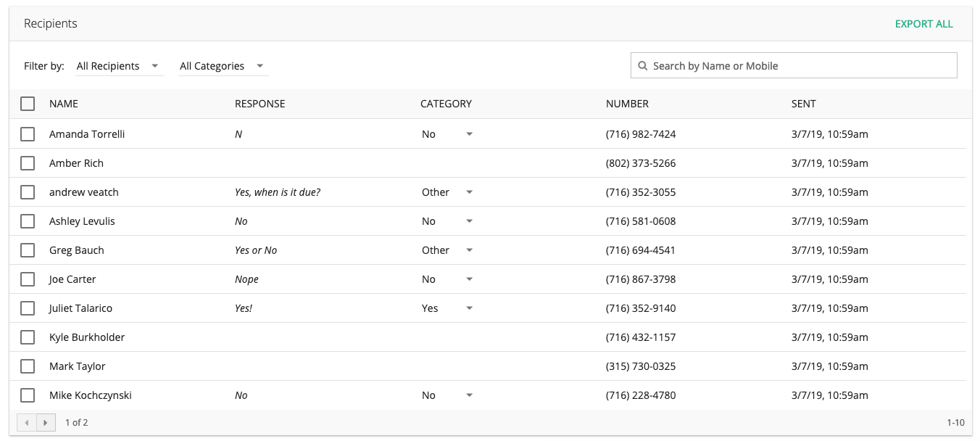
Task: Click the Sent column header
Action: (x=803, y=104)
